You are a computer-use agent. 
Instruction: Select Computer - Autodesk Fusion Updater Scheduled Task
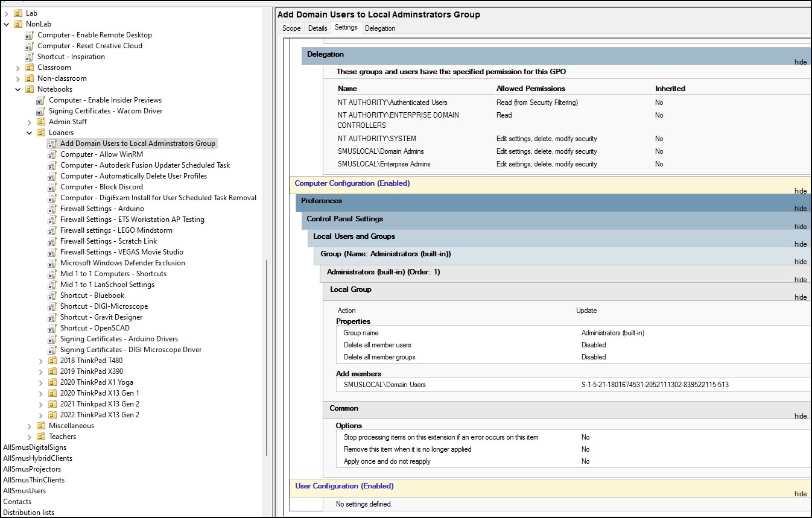point(145,165)
